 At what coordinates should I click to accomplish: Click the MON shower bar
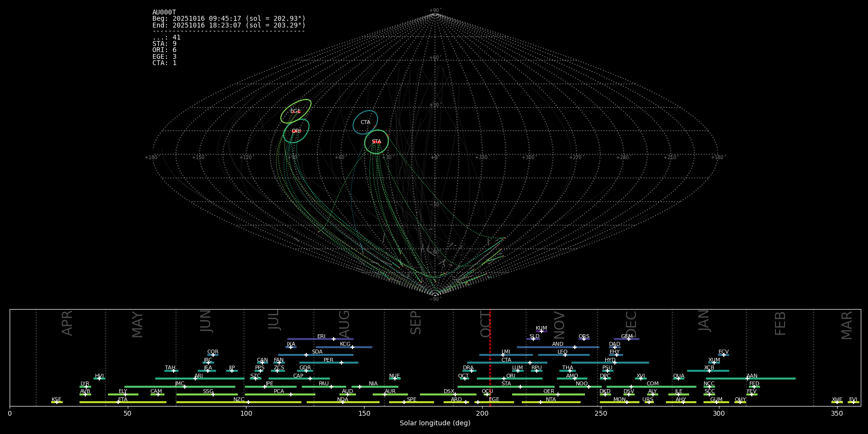tap(620, 402)
